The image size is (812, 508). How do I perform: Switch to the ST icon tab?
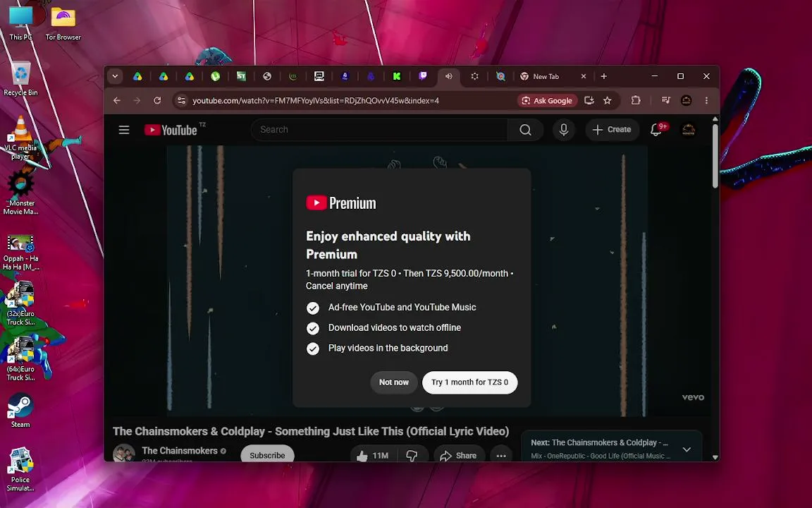tap(241, 76)
